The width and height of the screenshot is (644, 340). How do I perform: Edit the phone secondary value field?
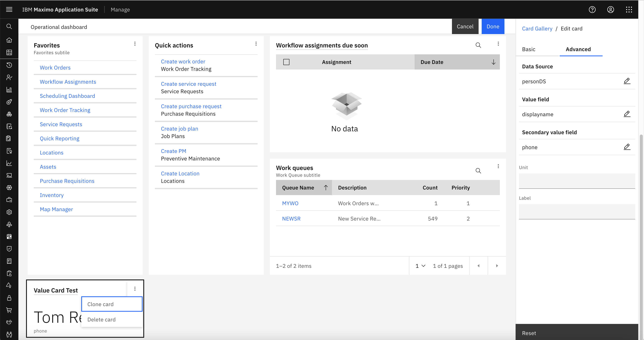[627, 147]
